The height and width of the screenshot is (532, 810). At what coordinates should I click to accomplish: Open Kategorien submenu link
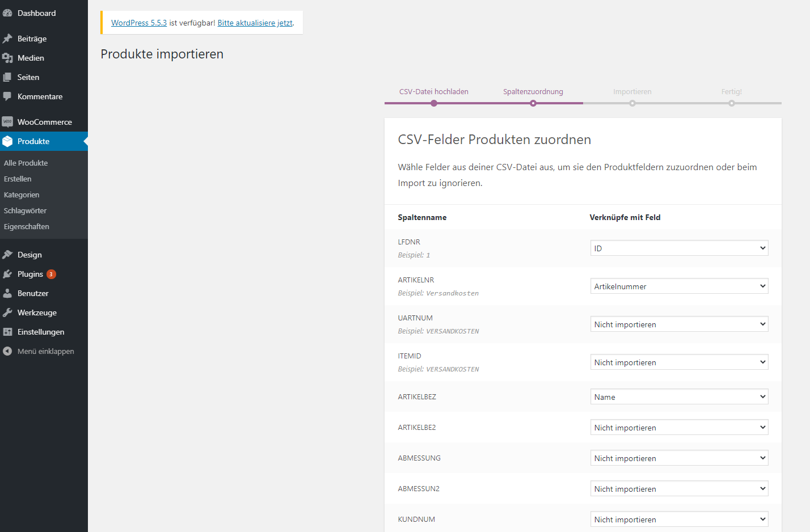click(x=22, y=195)
